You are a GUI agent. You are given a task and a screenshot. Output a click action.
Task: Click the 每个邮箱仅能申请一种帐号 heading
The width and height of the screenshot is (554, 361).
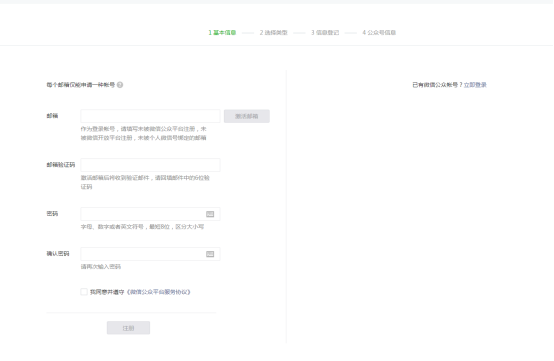coord(81,85)
